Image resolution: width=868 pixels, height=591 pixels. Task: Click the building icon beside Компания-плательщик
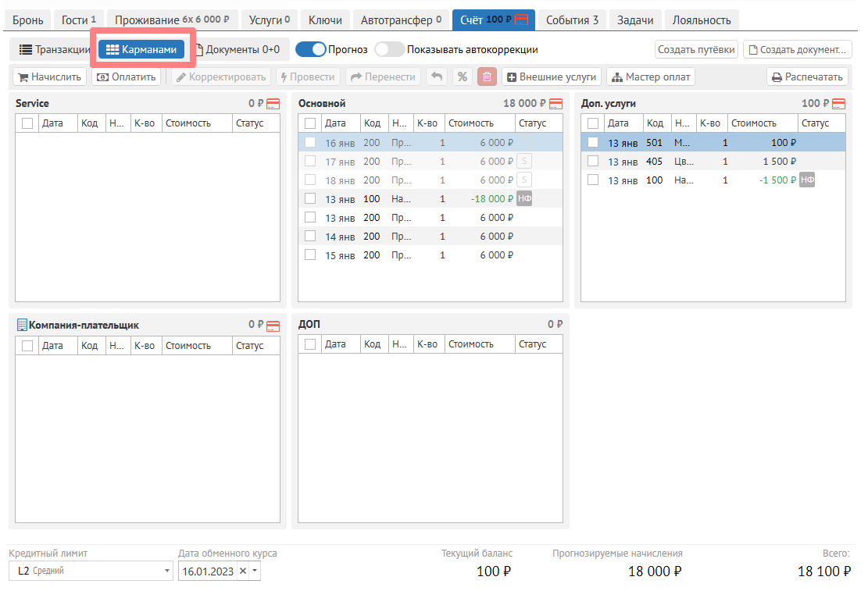22,325
